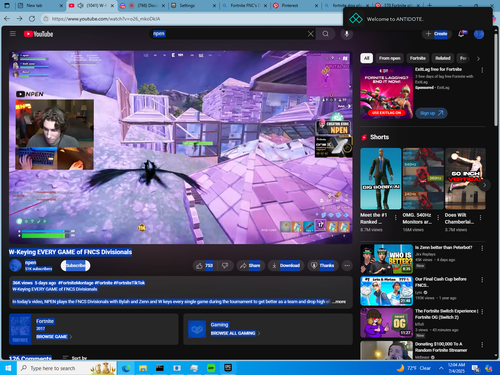Select the All filter chip
Image resolution: width=500 pixels, height=375 pixels.
click(366, 58)
